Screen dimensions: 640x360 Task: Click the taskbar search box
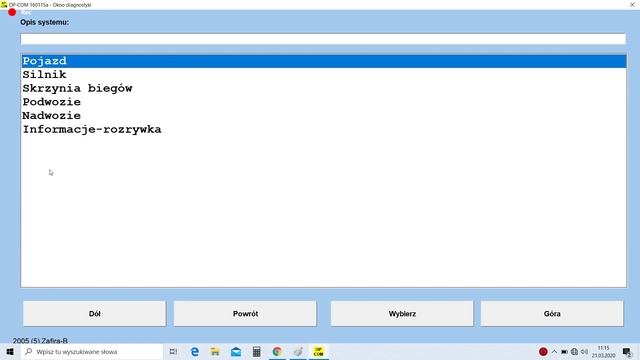point(92,352)
